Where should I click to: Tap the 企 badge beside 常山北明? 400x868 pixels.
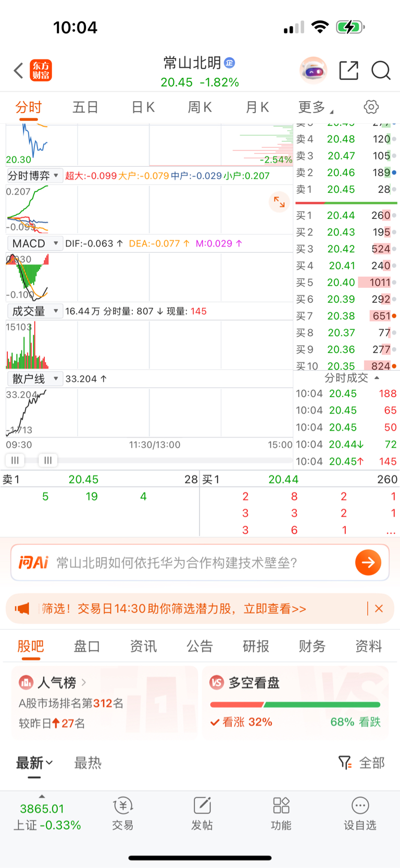coord(230,63)
